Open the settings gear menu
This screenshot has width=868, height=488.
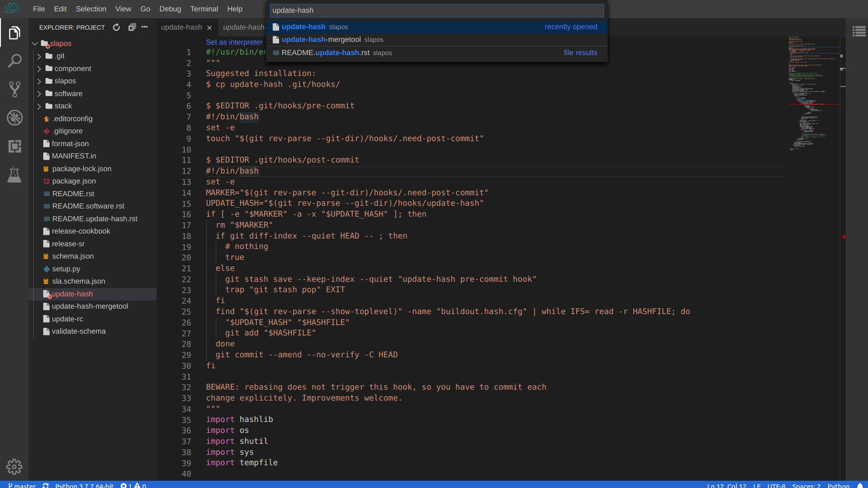click(14, 467)
